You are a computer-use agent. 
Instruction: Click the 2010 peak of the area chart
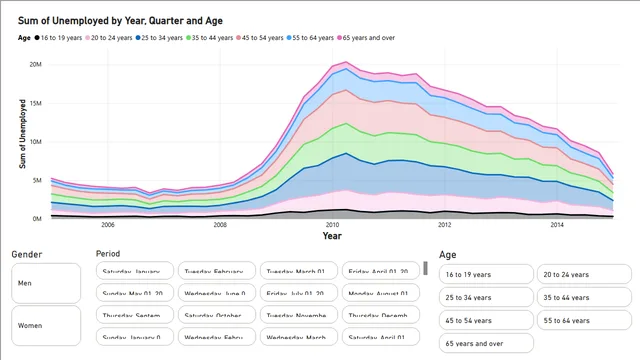tap(346, 62)
